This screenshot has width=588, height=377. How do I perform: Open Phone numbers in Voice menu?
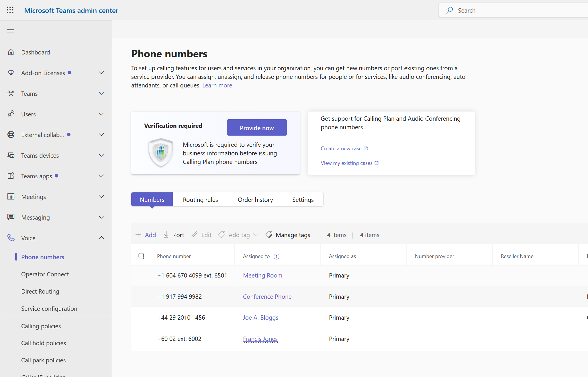point(43,257)
